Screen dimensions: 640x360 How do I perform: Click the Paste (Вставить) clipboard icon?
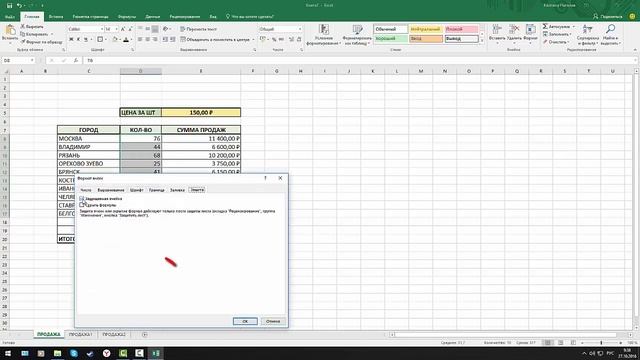click(10, 30)
